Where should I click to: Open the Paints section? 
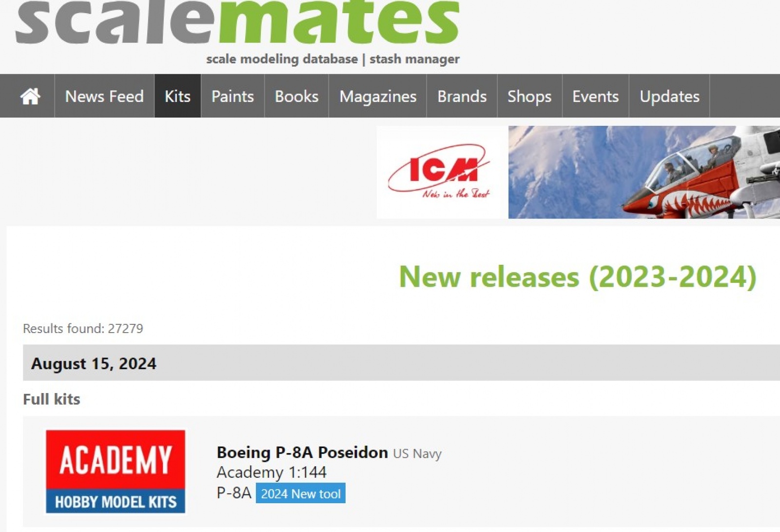tap(233, 96)
